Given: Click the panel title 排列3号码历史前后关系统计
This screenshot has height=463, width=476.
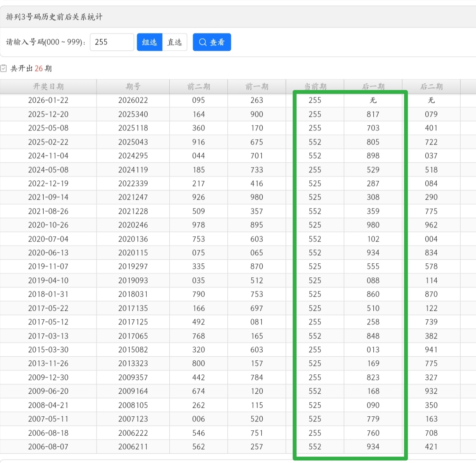Looking at the screenshot, I should point(54,17).
